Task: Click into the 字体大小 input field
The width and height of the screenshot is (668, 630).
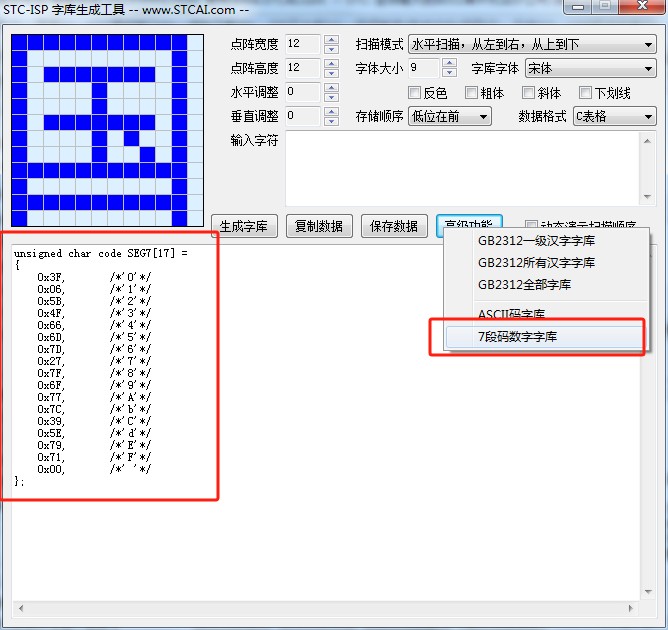Action: (423, 68)
